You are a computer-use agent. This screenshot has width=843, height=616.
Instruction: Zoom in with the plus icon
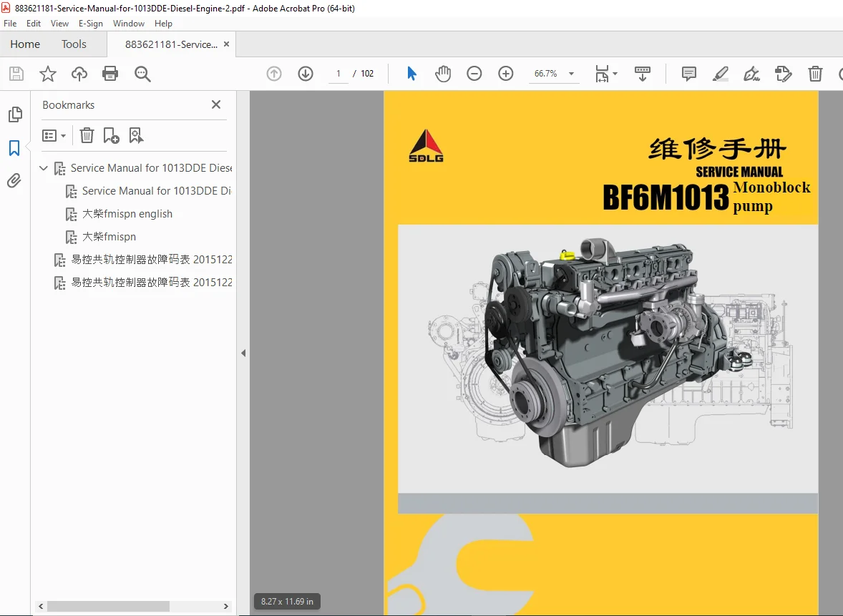point(506,74)
